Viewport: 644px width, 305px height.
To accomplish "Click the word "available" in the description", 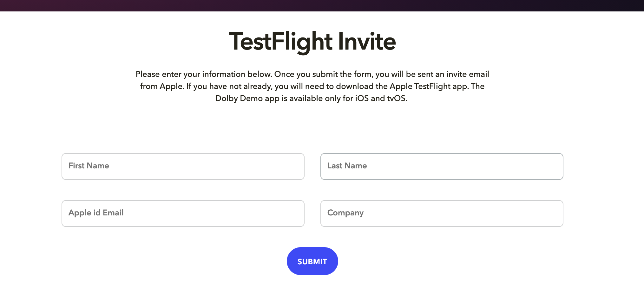I will [x=306, y=98].
